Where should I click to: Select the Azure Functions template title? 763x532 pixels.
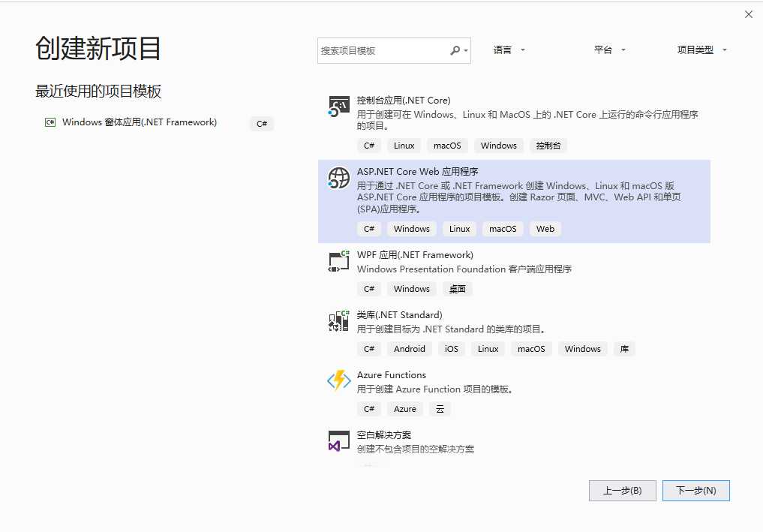click(x=392, y=374)
